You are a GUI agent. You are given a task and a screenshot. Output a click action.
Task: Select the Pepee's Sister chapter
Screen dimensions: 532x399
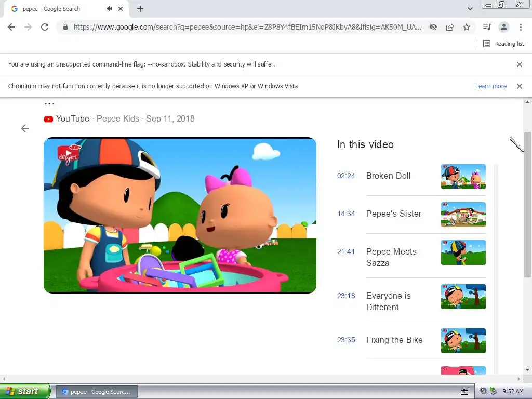pyautogui.click(x=394, y=214)
